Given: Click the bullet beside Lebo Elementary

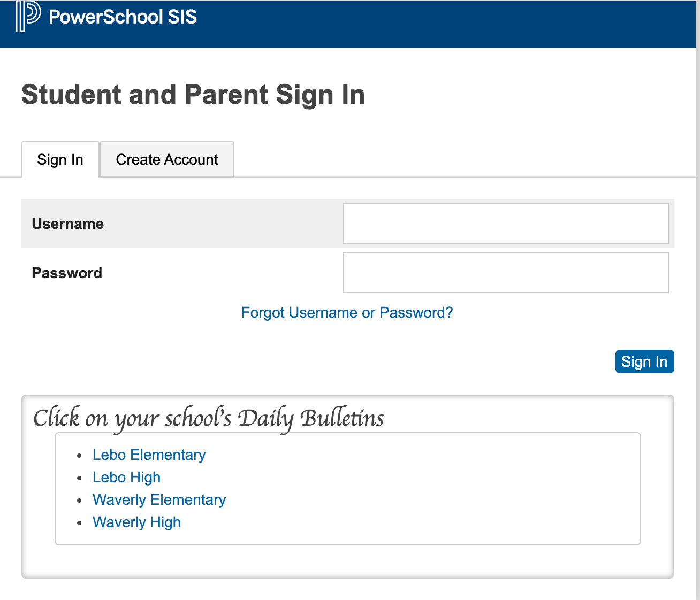Looking at the screenshot, I should pyautogui.click(x=79, y=456).
